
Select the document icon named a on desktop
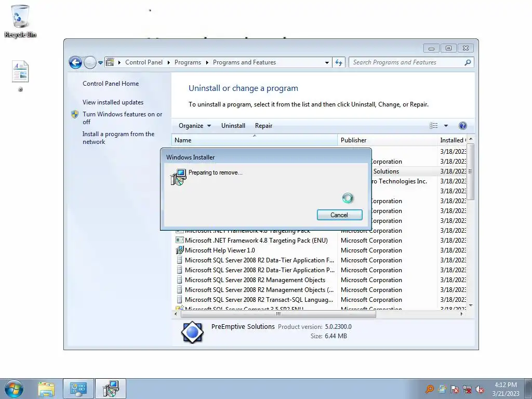click(20, 76)
